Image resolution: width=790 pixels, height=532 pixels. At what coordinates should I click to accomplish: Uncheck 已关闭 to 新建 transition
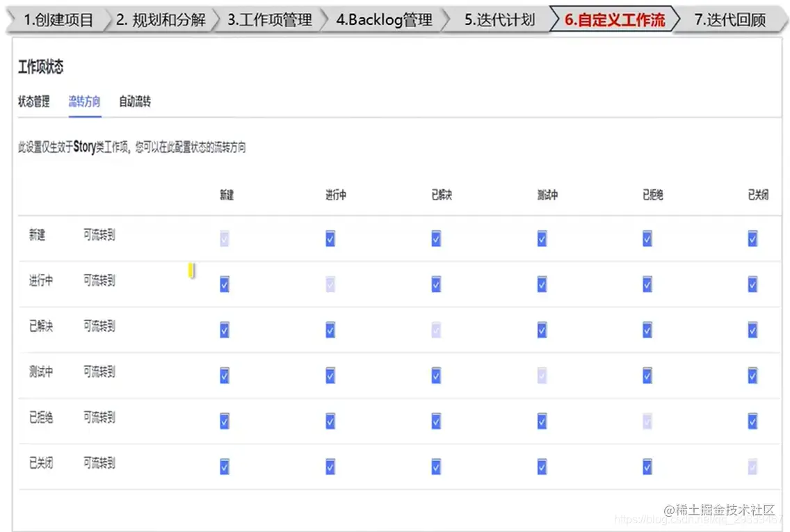click(225, 467)
